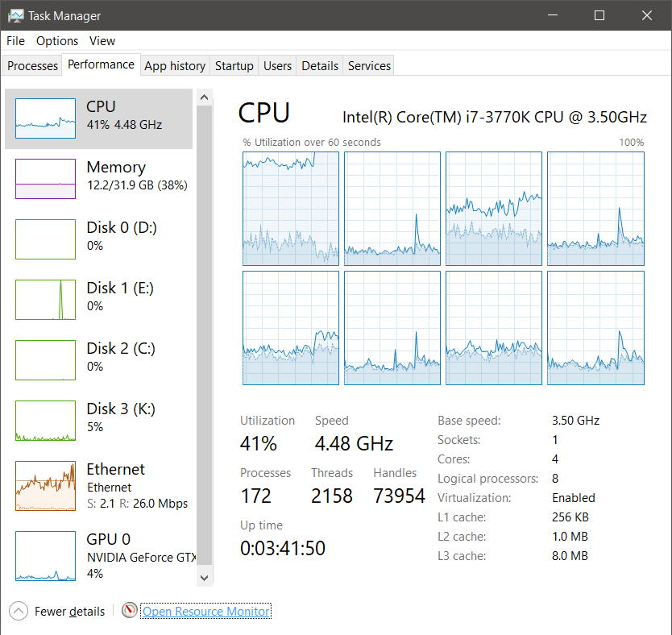Collapse view with Fewer details chevron
The height and width of the screenshot is (635, 672).
pyautogui.click(x=19, y=611)
